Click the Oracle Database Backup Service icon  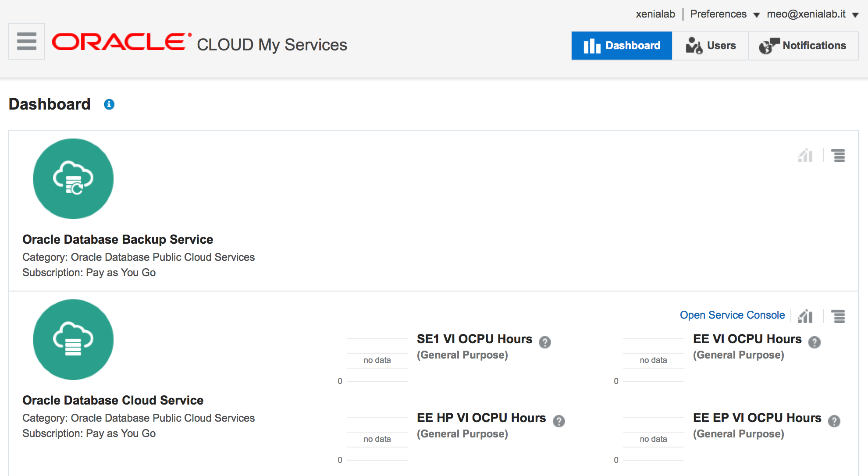pyautogui.click(x=73, y=179)
